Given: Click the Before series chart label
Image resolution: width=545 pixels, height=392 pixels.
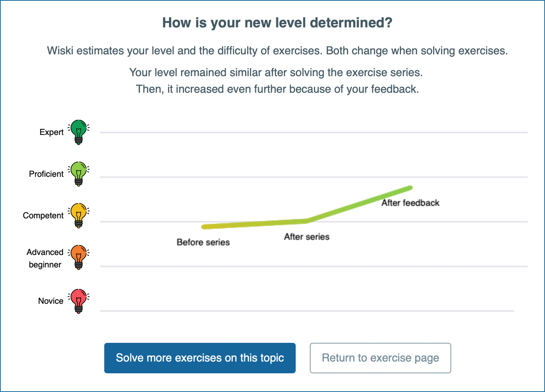Looking at the screenshot, I should tap(203, 242).
